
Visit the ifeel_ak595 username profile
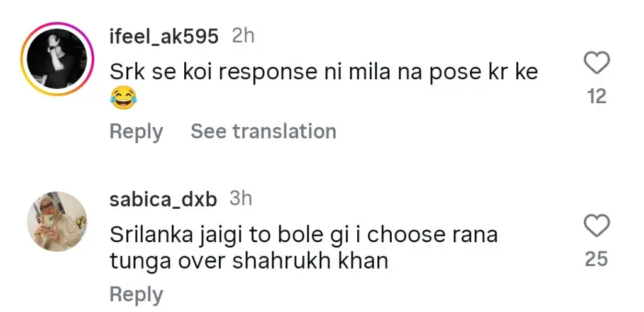164,37
